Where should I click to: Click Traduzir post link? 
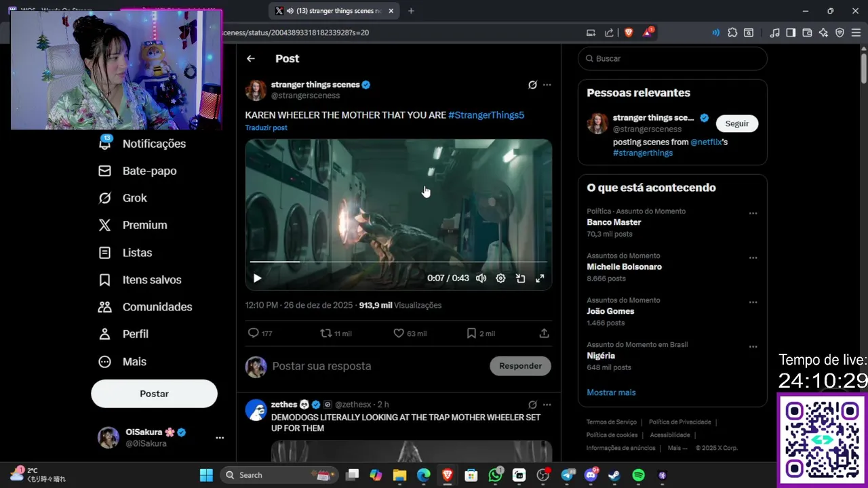tap(266, 127)
